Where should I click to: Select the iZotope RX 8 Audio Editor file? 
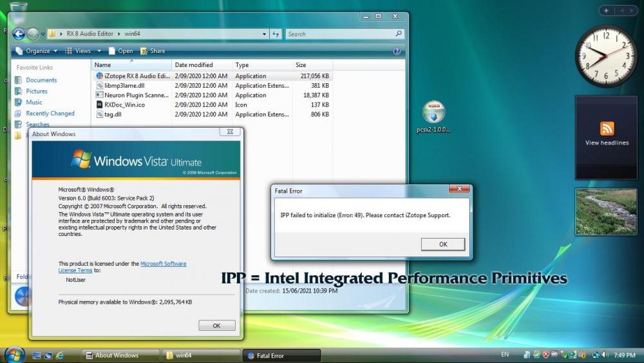click(133, 76)
